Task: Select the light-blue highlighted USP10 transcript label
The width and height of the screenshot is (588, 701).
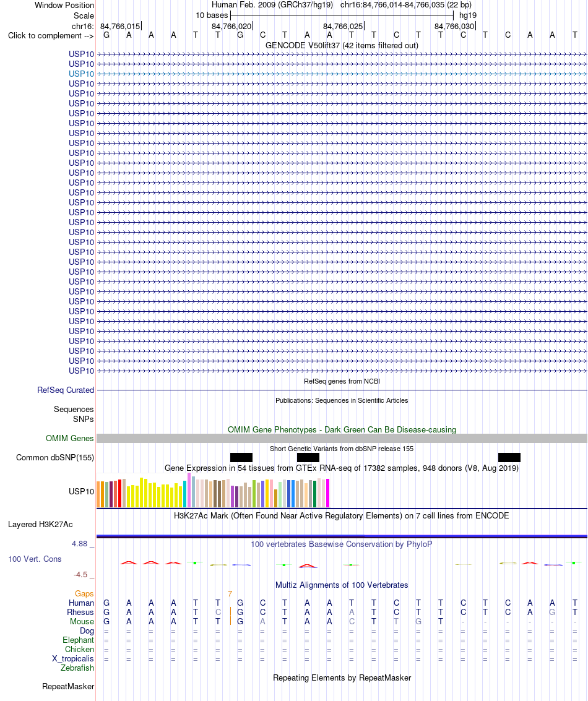Action: [x=81, y=74]
